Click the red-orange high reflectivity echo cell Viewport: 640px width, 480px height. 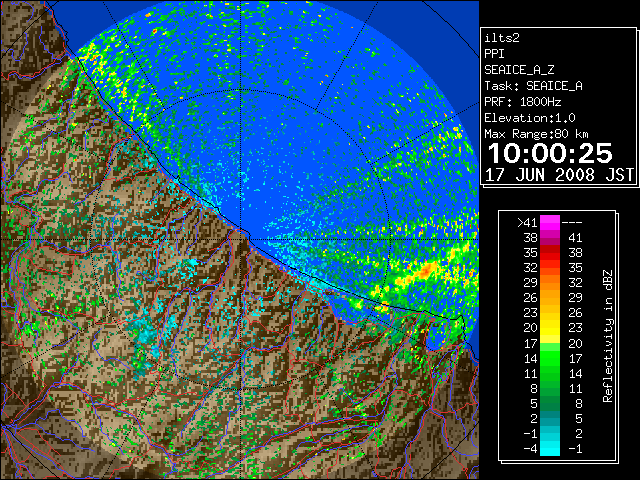425,270
